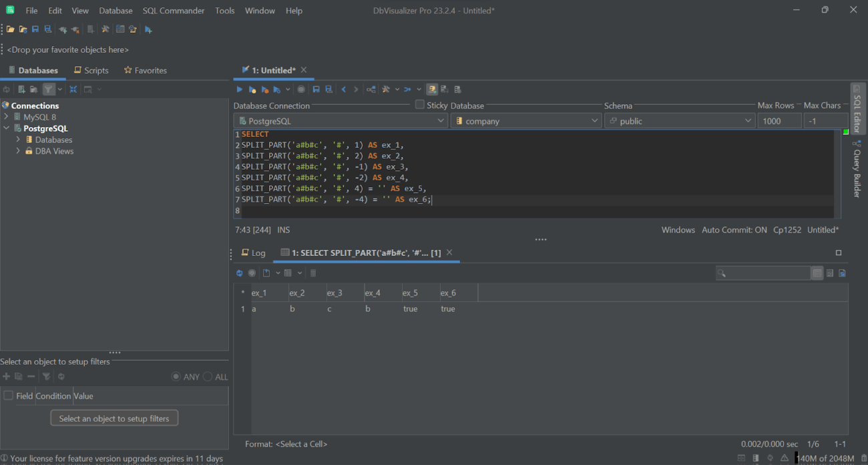868x465 pixels.
Task: Click the memory usage indicator 140M of 2048M
Action: tap(825, 458)
